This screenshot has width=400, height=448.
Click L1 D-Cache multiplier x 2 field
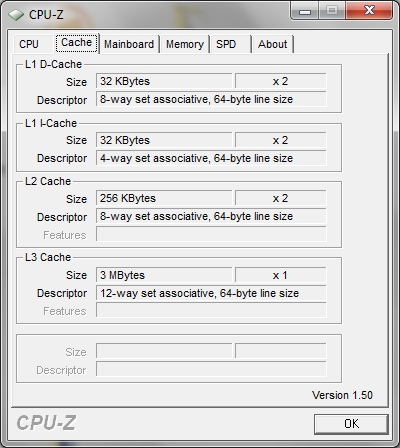pyautogui.click(x=280, y=81)
